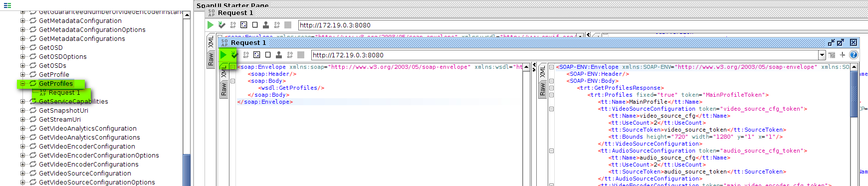This screenshot has height=186, width=868.
Task: Switch to XML tab in front request editor
Action: click(x=223, y=71)
